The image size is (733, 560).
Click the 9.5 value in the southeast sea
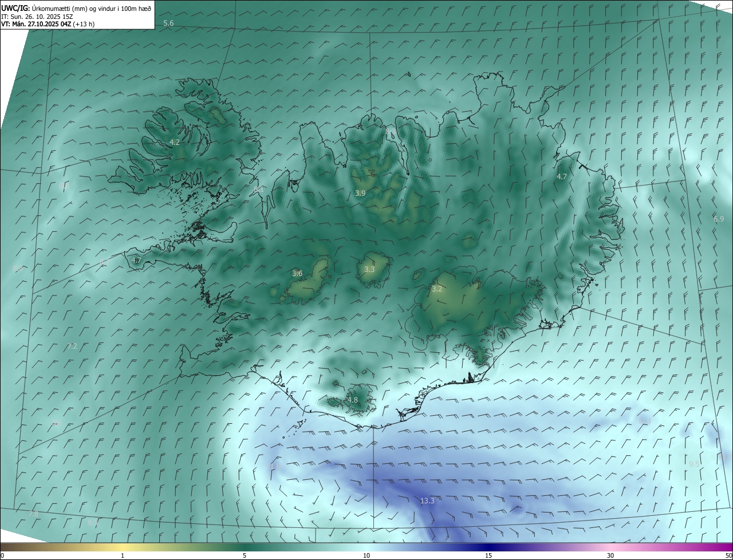pos(694,464)
